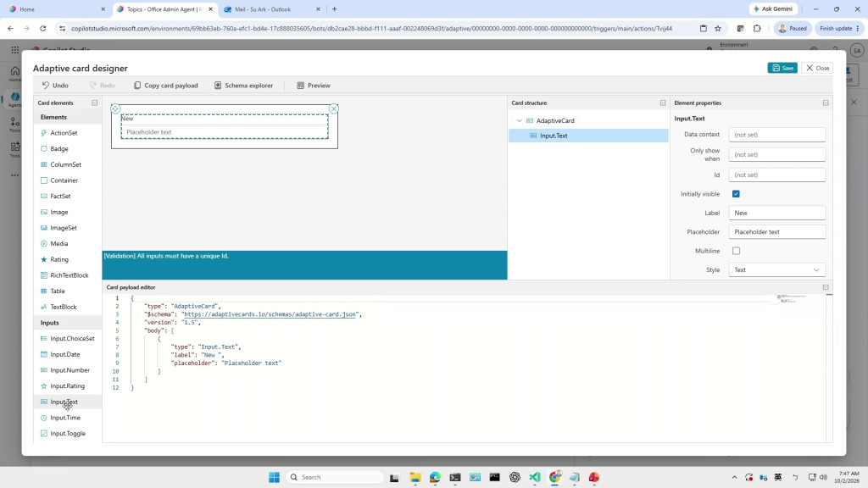The image size is (868, 488).
Task: Add a Badge element
Action: pos(58,149)
